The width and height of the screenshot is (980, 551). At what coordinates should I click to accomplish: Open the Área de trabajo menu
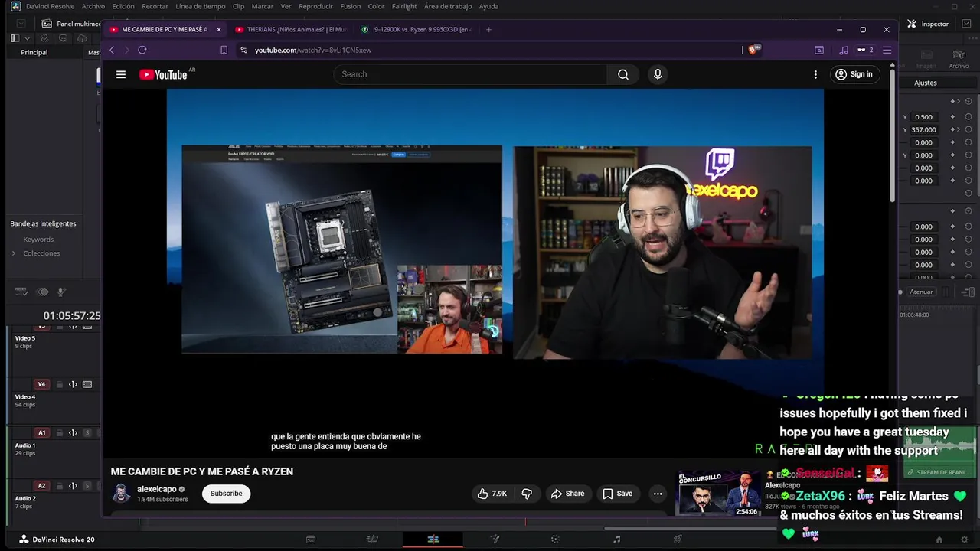pos(448,6)
